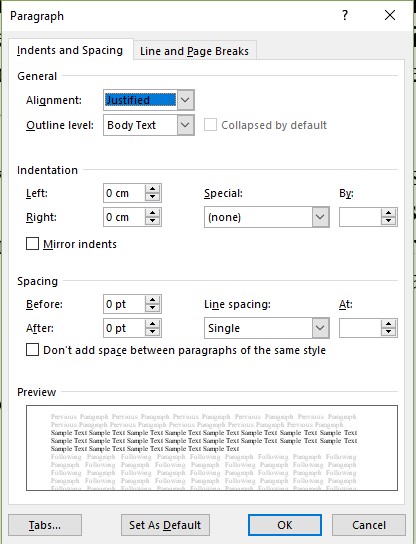The image size is (416, 544).
Task: Open the Tabs... button
Action: (45, 525)
